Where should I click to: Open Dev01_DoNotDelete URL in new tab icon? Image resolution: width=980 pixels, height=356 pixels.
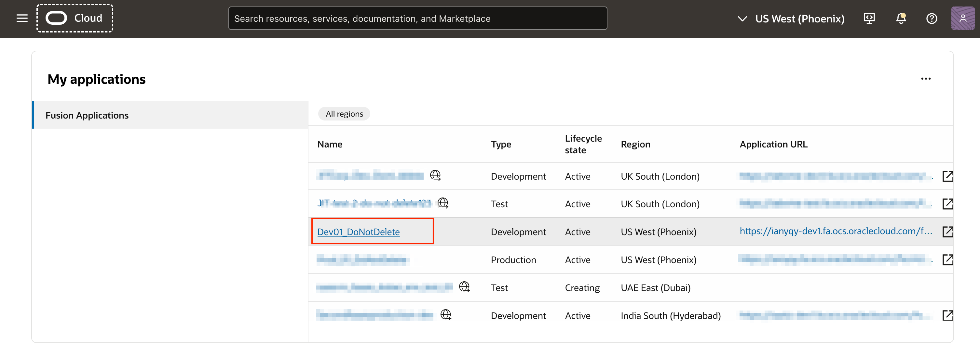[947, 231]
